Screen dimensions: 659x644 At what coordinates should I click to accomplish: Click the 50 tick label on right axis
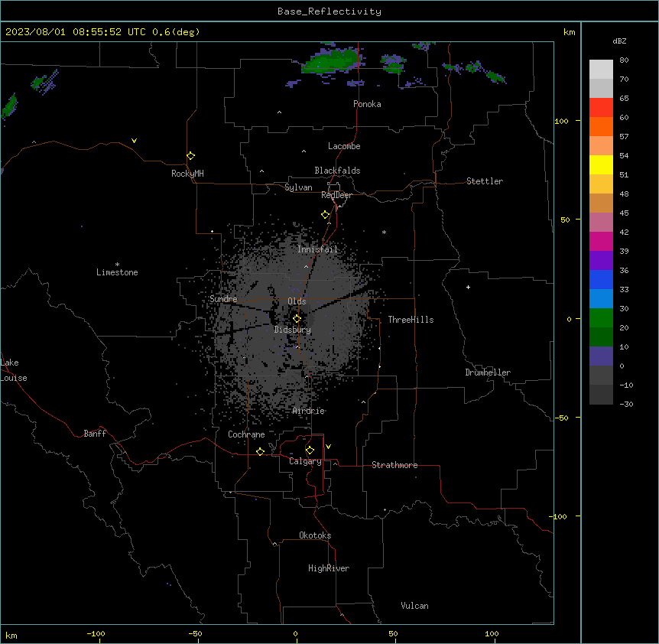[x=565, y=220]
